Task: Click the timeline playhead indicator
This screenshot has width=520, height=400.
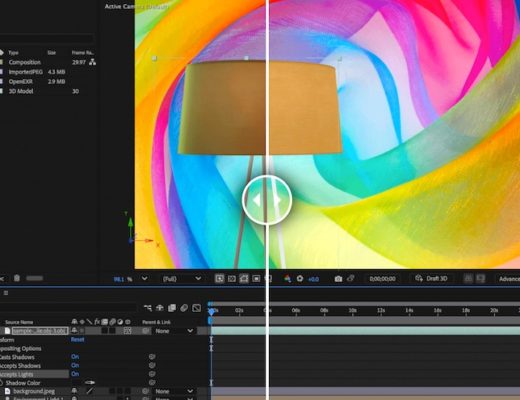Action: (x=212, y=311)
